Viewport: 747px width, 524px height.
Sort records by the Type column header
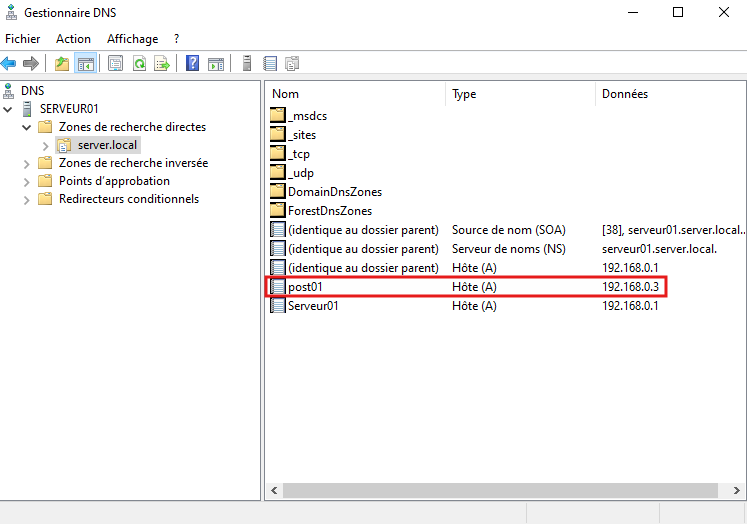pos(464,94)
